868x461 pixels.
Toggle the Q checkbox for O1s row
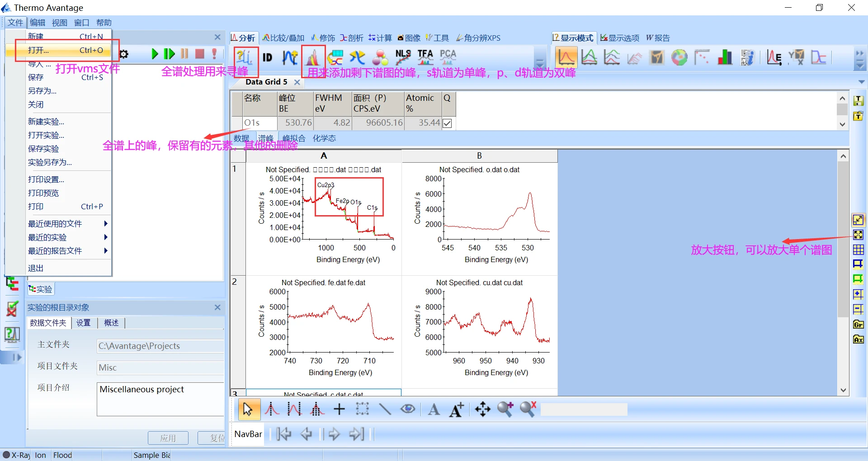click(x=447, y=123)
